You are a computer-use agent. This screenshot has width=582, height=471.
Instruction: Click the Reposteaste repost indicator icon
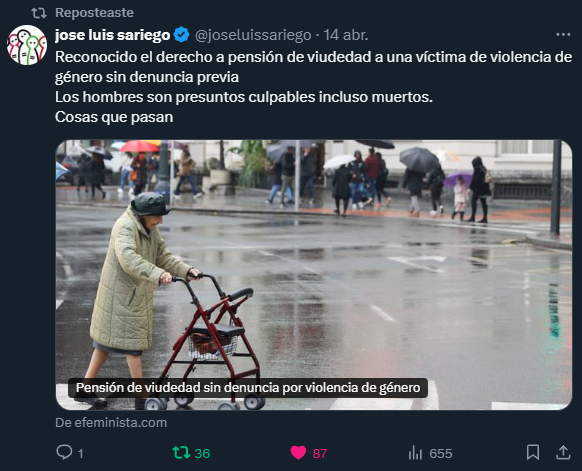click(39, 13)
